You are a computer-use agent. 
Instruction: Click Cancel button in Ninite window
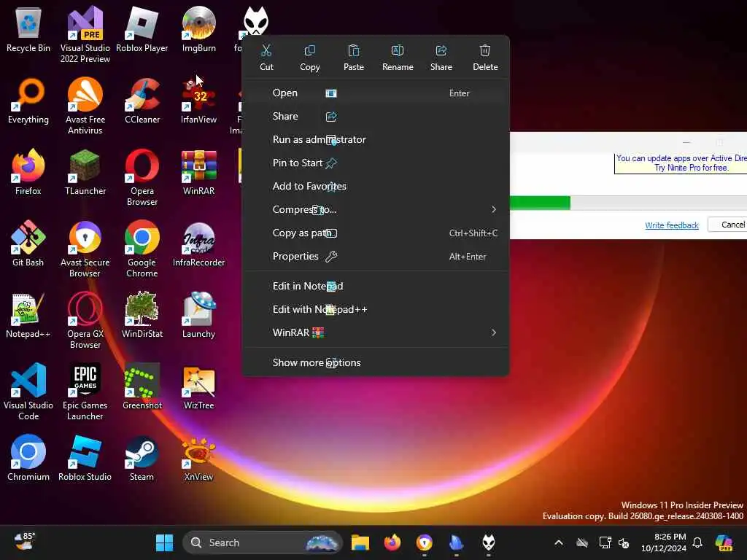pyautogui.click(x=727, y=225)
